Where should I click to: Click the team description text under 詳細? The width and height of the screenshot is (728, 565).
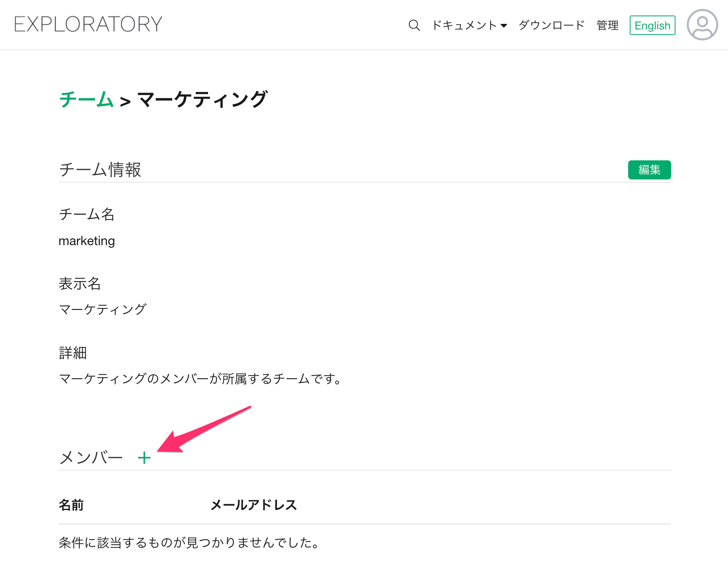[200, 379]
